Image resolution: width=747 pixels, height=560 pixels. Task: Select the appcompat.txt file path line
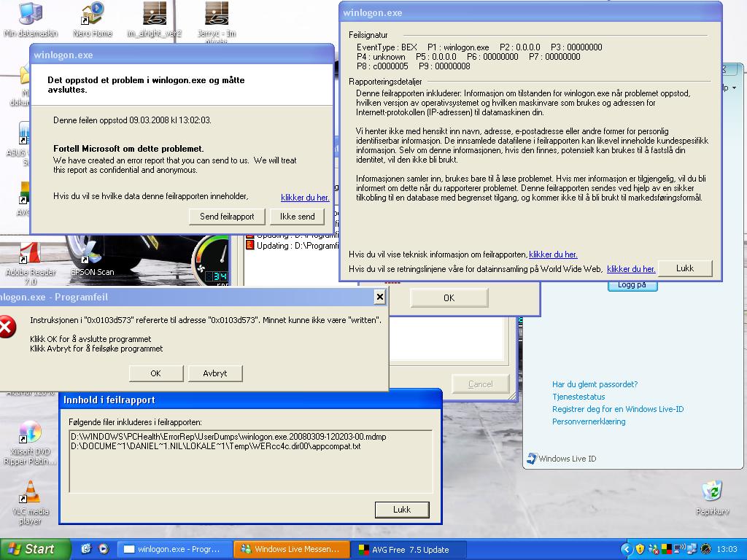pyautogui.click(x=215, y=446)
